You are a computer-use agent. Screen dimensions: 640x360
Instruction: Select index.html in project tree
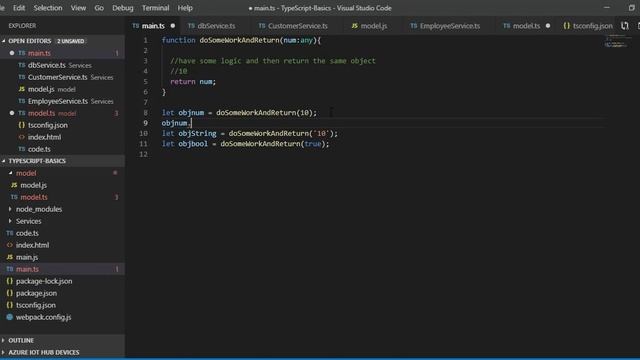point(62,245)
